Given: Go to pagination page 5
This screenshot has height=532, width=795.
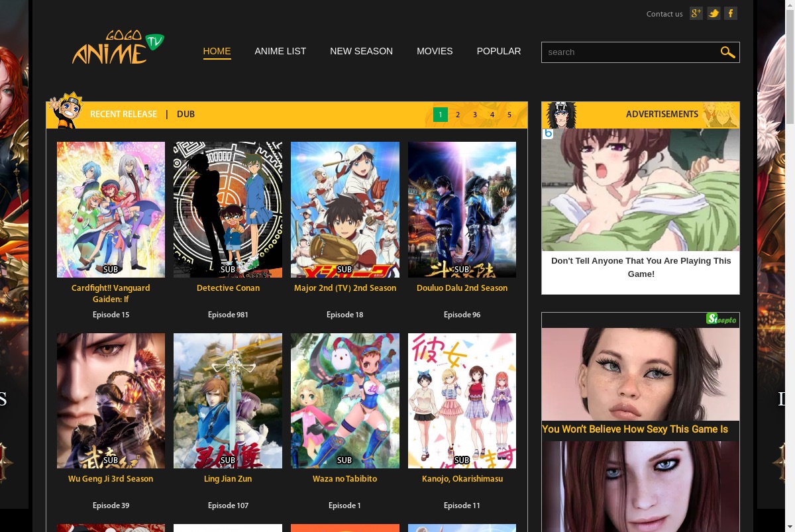Looking at the screenshot, I should pos(509,115).
